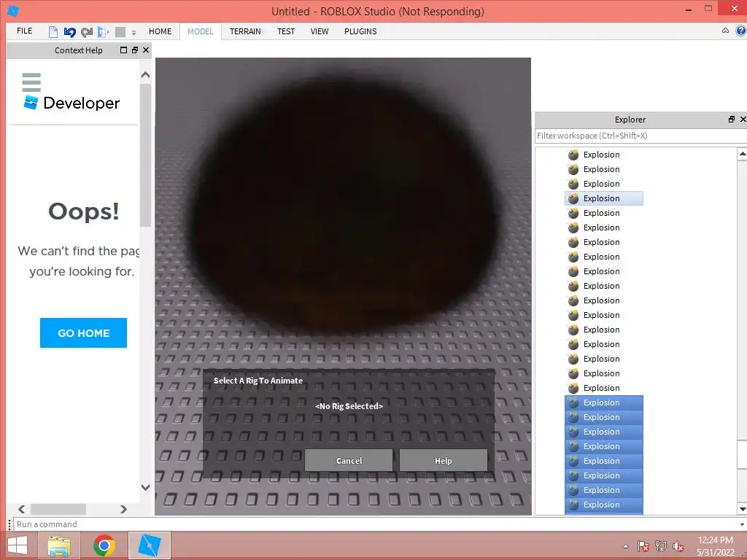Click the blue help question mark icon
Image resolution: width=747 pixels, height=560 pixels.
coord(741,31)
